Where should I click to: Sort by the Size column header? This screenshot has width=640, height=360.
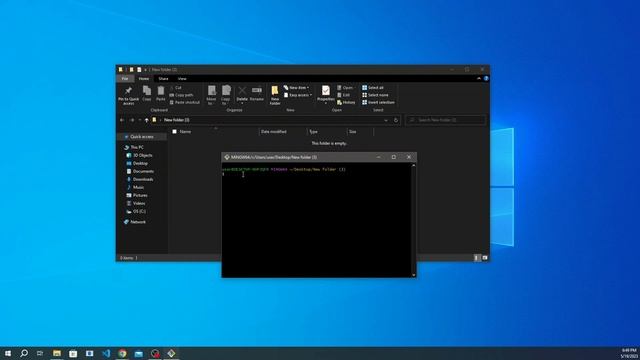click(x=352, y=131)
